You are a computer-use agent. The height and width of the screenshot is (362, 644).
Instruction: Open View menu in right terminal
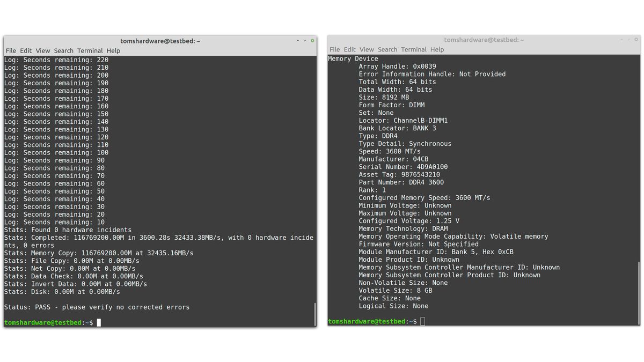click(x=367, y=49)
